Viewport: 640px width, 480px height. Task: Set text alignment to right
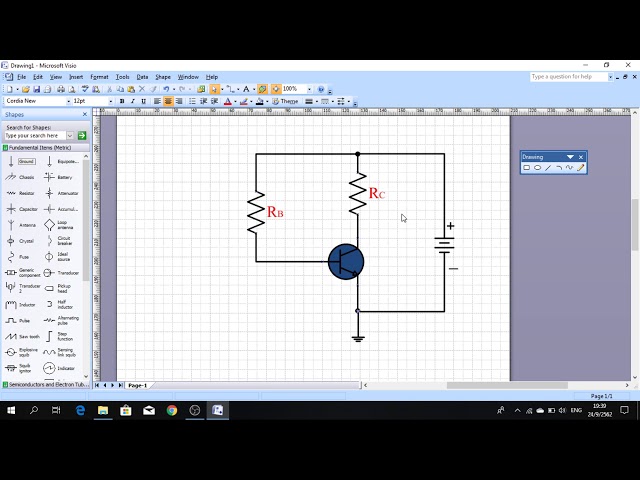click(x=179, y=101)
